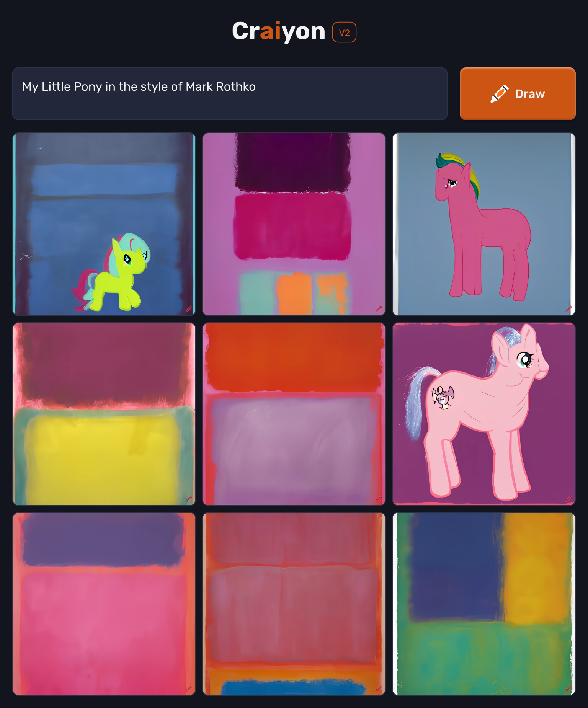Open the magenta and purple blocks image
The height and width of the screenshot is (708, 588).
click(x=294, y=224)
